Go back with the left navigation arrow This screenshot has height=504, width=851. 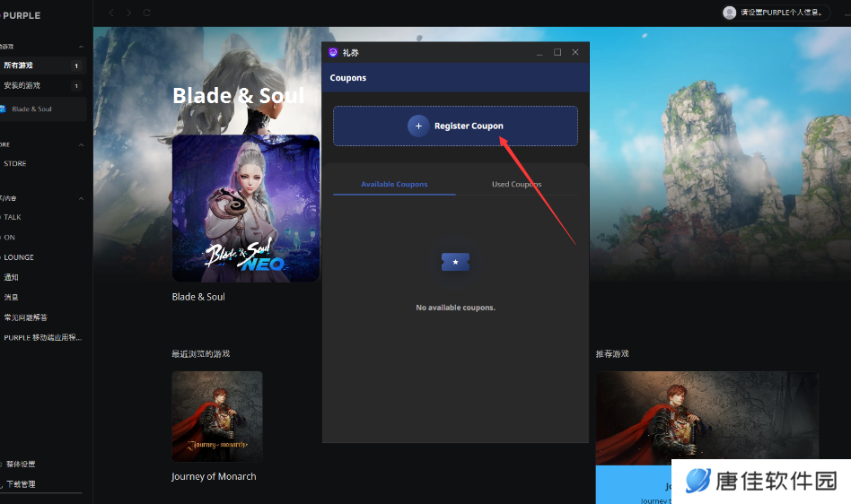tap(111, 13)
